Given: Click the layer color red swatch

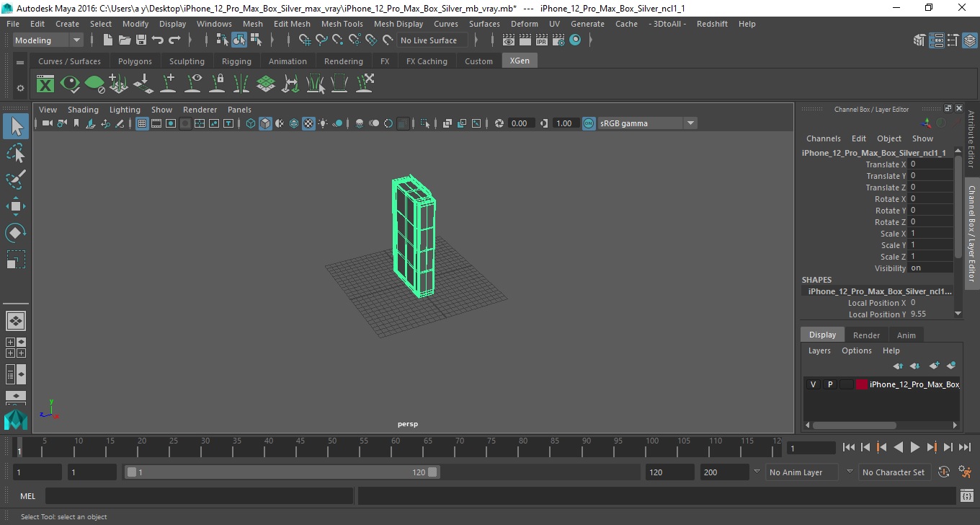Looking at the screenshot, I should click(862, 384).
